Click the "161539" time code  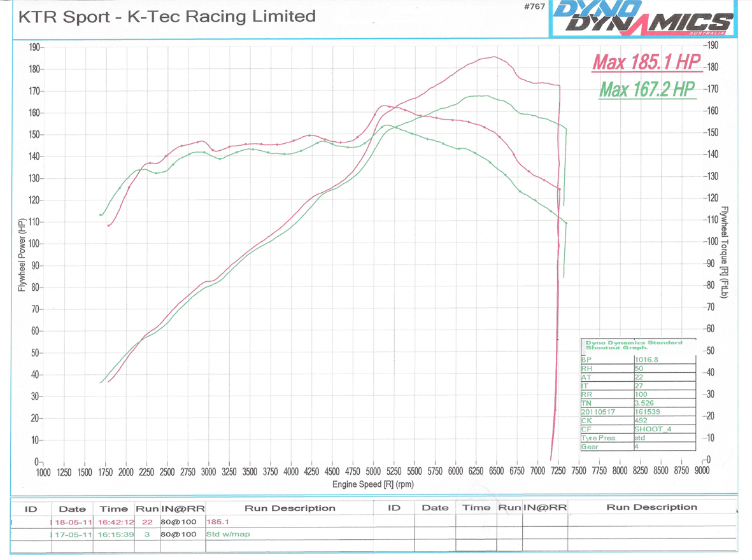click(x=648, y=412)
